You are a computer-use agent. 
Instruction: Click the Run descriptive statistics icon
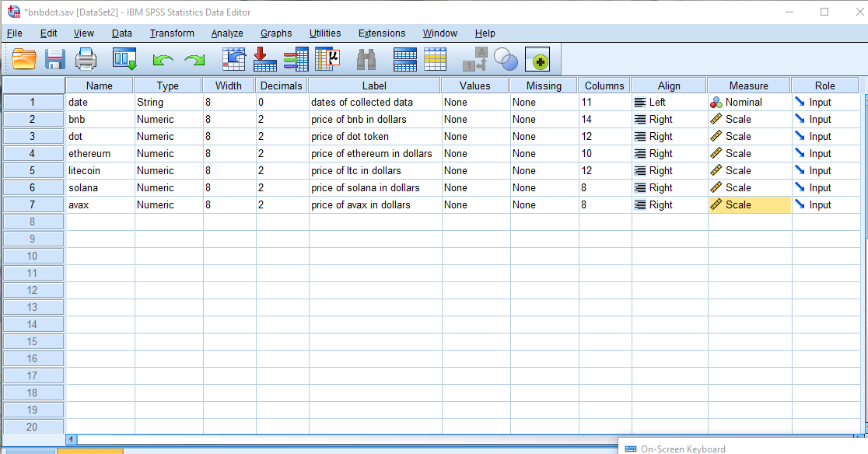coord(327,58)
